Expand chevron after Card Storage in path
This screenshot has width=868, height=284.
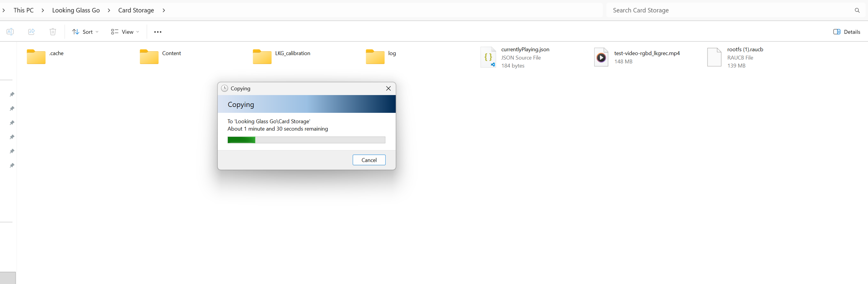[x=164, y=11]
